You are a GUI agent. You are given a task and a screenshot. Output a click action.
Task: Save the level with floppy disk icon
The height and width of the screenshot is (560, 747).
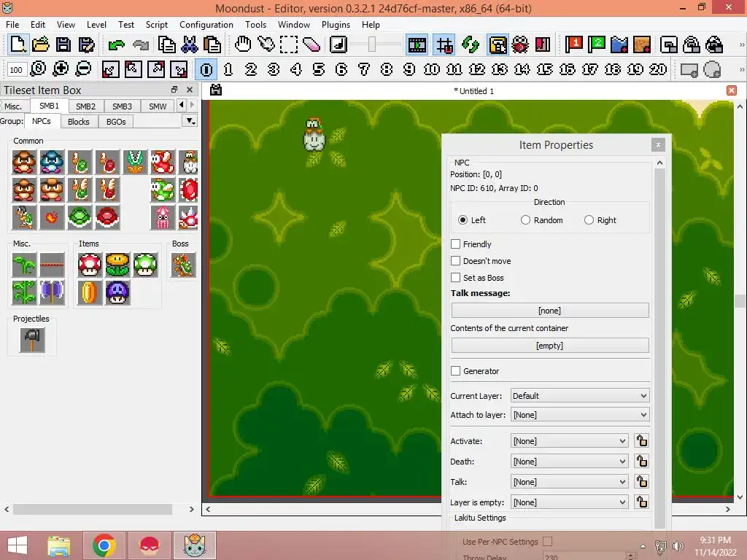pyautogui.click(x=63, y=44)
